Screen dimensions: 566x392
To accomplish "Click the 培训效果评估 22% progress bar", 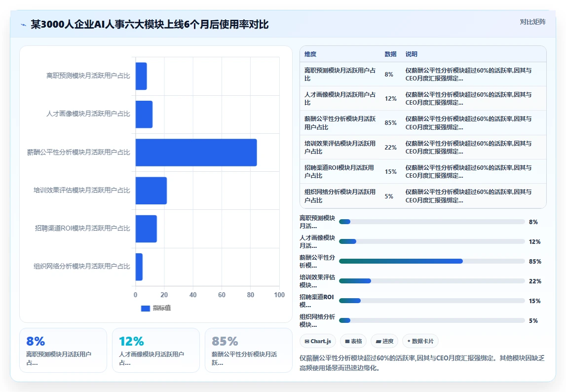I will point(432,281).
